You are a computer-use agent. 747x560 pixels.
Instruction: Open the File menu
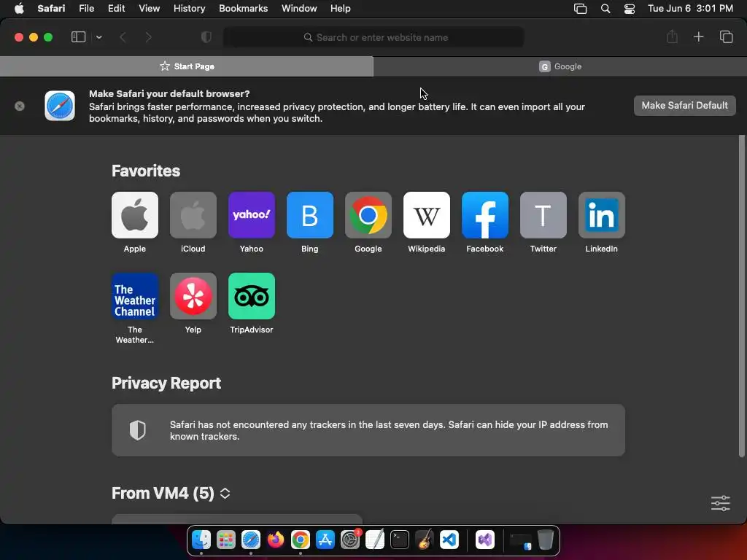pyautogui.click(x=86, y=9)
